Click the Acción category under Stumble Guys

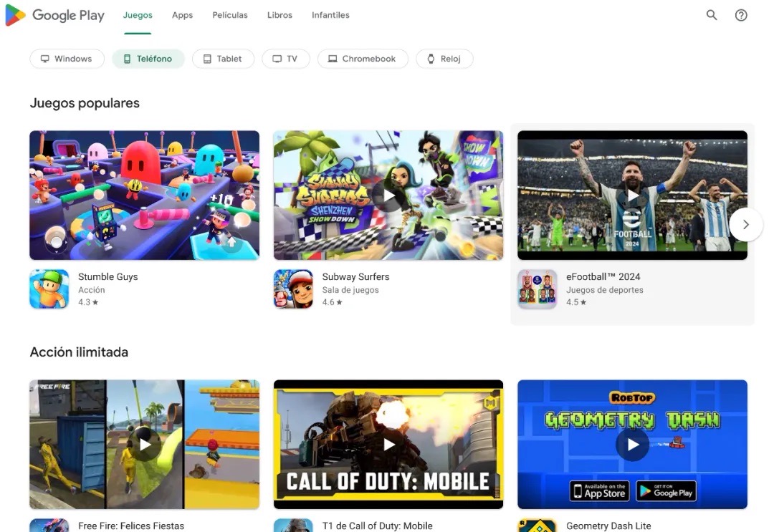pyautogui.click(x=91, y=290)
